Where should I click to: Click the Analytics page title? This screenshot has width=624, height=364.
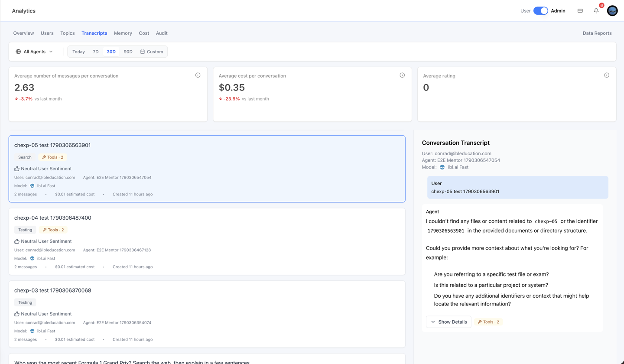click(x=24, y=11)
